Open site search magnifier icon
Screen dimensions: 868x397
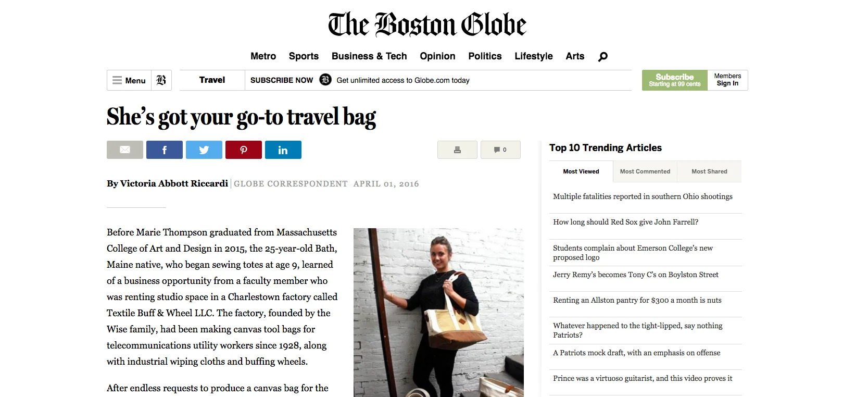click(x=603, y=56)
